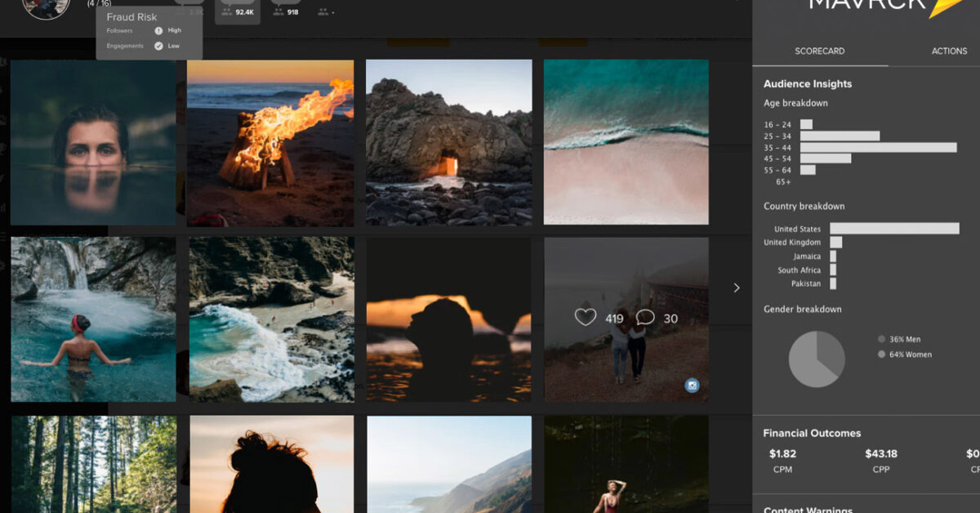Viewport: 980px width, 513px height.
Task: Open the Actions tab
Action: pyautogui.click(x=949, y=51)
